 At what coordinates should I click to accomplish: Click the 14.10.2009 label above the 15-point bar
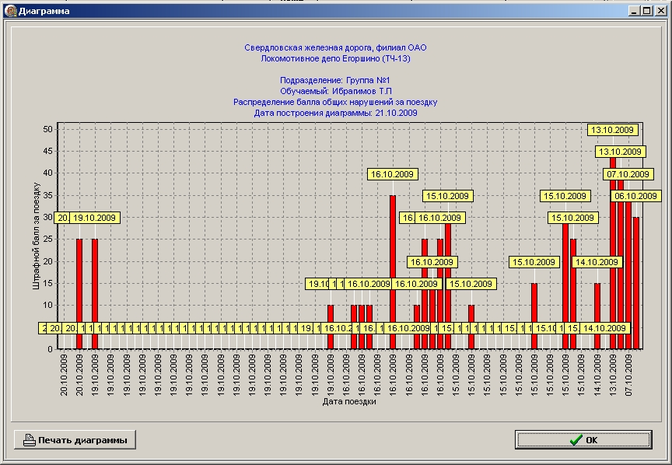598,262
